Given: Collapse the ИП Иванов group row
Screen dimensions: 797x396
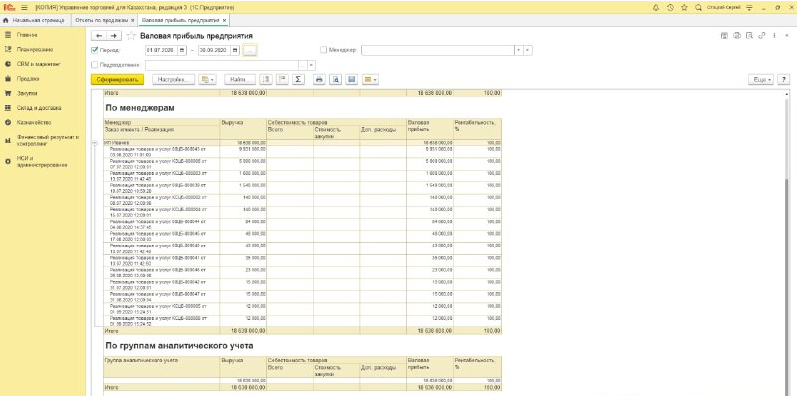Looking at the screenshot, I should coord(95,144).
